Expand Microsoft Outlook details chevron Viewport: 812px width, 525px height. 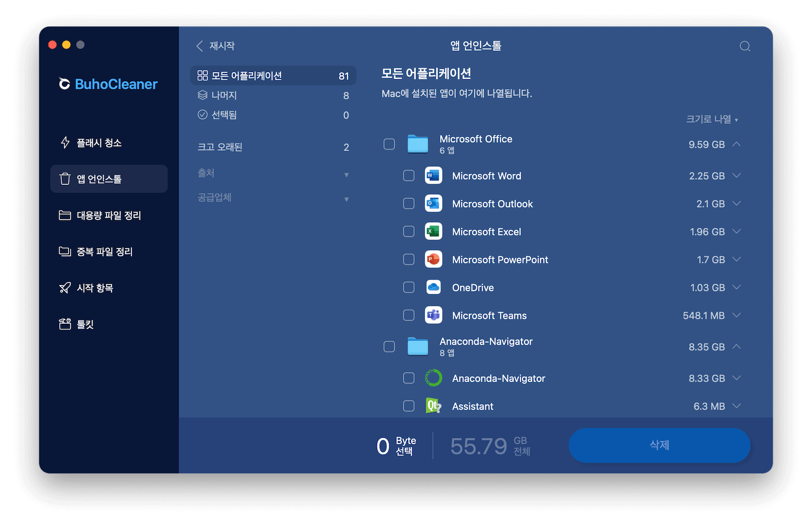pos(737,203)
